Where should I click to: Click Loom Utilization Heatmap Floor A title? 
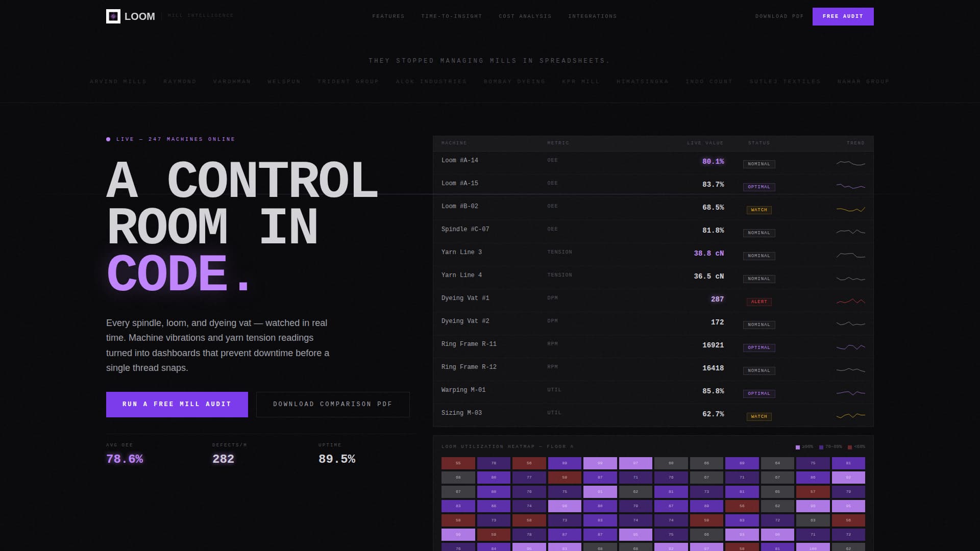pyautogui.click(x=507, y=447)
